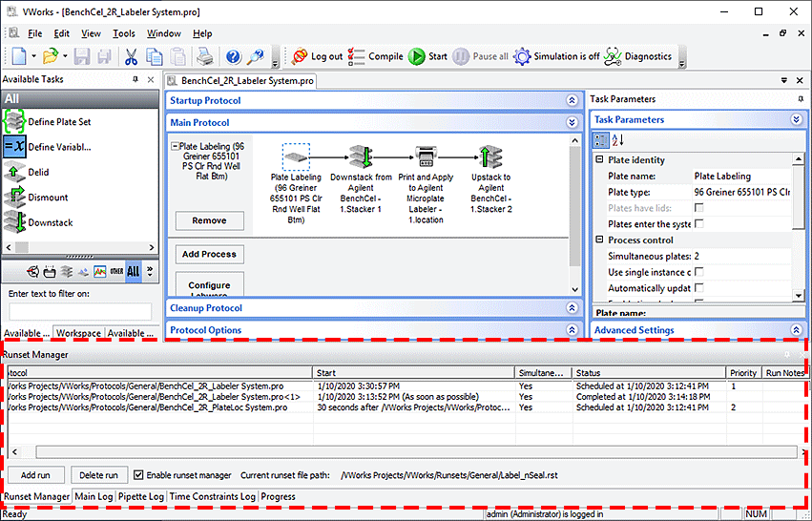Expand the Protocol Options section
The image size is (812, 521).
click(x=572, y=330)
